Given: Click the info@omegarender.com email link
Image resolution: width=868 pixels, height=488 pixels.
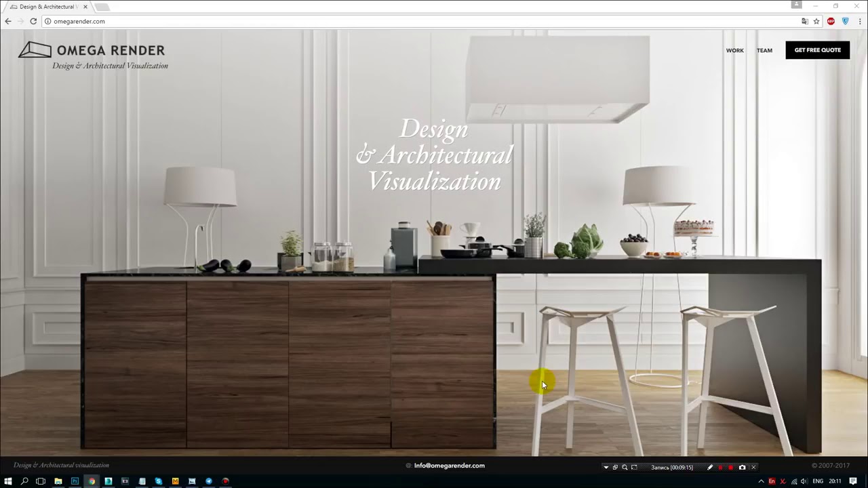Looking at the screenshot, I should (449, 466).
